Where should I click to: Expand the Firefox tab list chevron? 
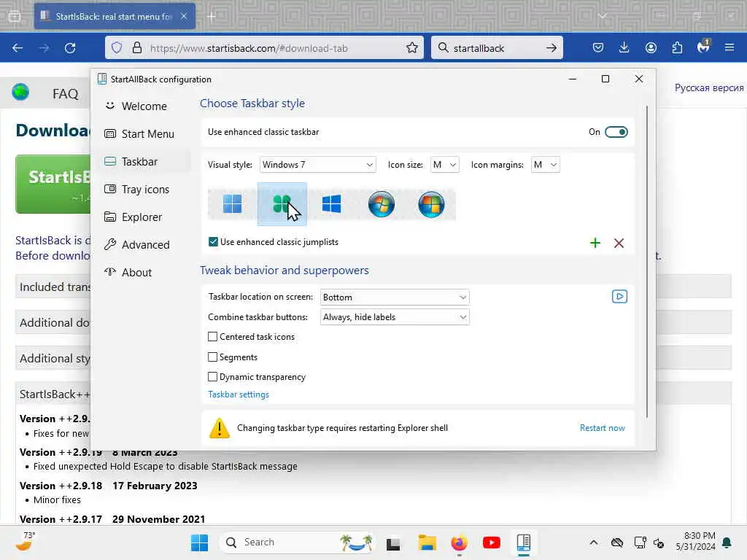(602, 16)
